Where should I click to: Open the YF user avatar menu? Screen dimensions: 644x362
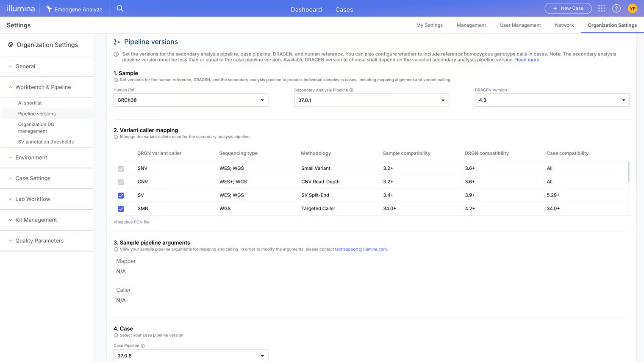point(632,8)
